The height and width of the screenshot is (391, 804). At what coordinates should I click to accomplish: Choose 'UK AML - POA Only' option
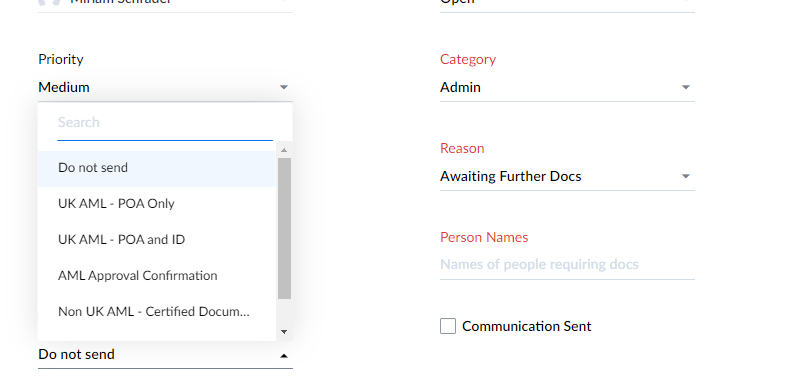[x=156, y=204]
